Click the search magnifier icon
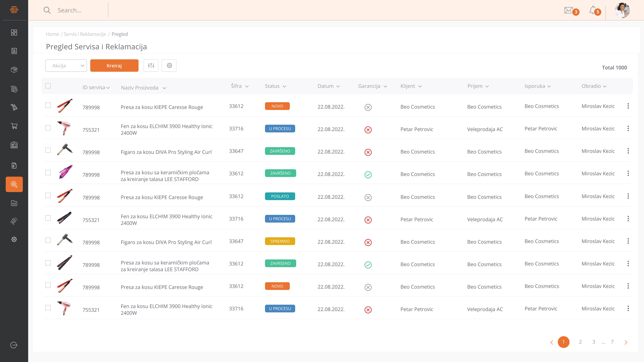Image resolution: width=644 pixels, height=362 pixels. (x=47, y=10)
